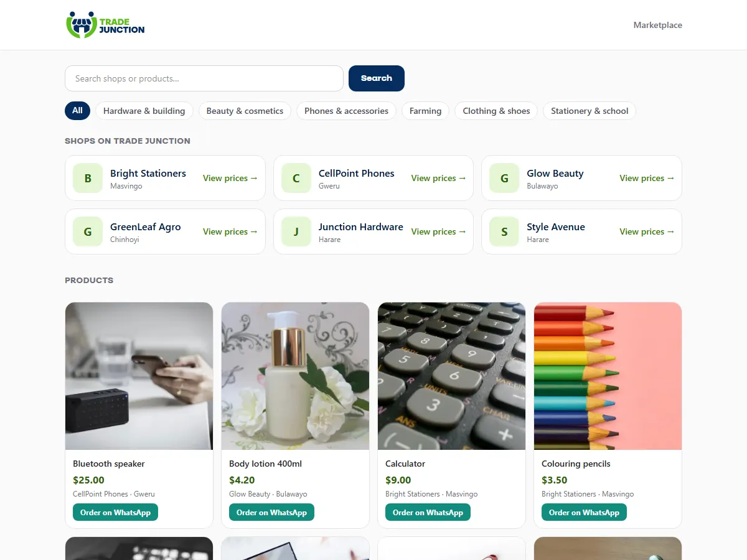Open the Glow Beauty shop name

pyautogui.click(x=555, y=174)
